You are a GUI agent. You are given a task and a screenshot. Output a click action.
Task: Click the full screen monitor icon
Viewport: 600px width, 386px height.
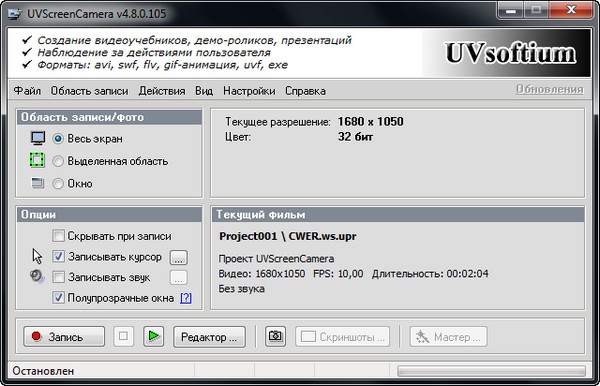[x=38, y=138]
